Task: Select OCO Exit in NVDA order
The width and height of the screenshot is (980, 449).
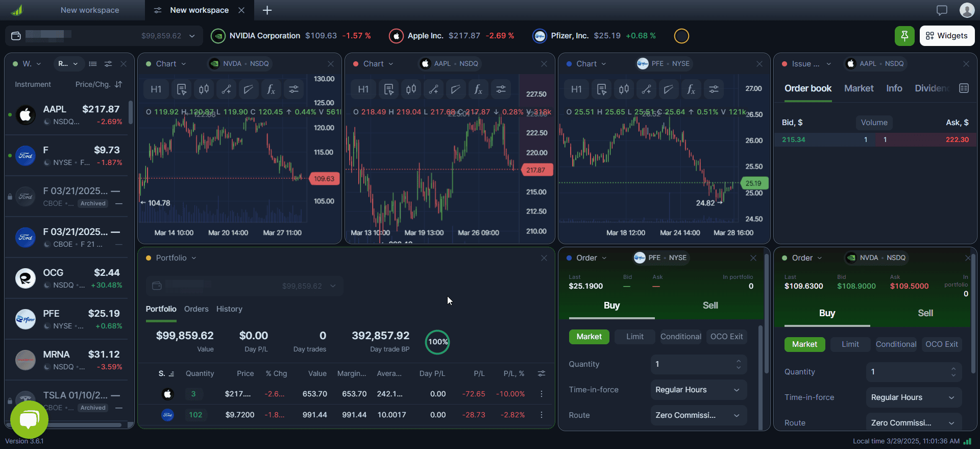Action: (942, 344)
